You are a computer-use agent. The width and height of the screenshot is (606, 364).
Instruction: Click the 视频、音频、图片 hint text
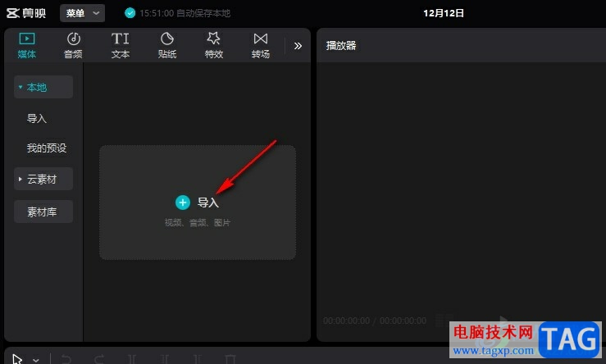(x=197, y=222)
